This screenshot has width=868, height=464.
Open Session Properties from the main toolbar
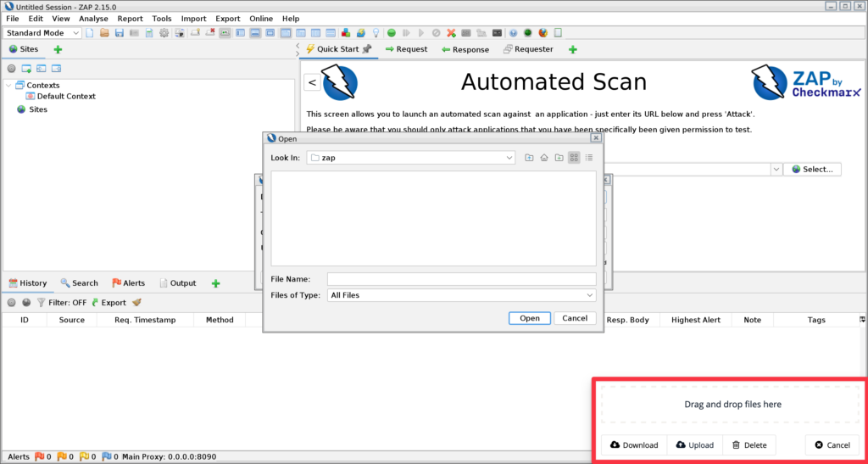149,33
